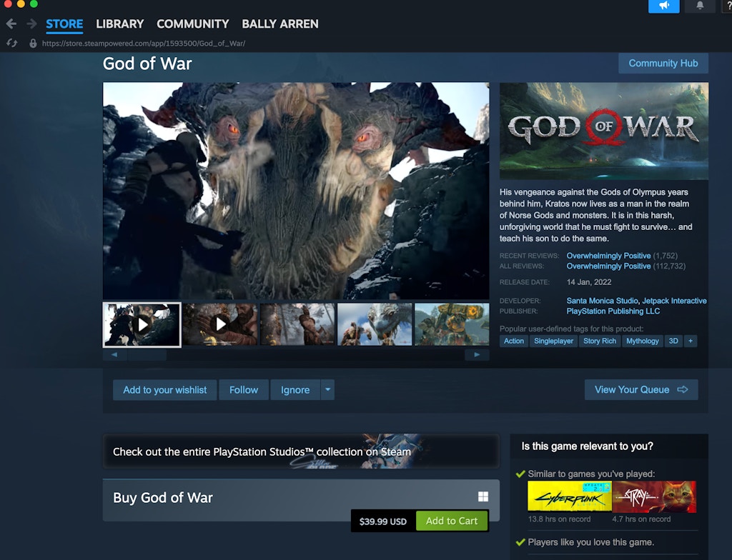Open recent reviews Overwhelmingly Positive link

[608, 256]
